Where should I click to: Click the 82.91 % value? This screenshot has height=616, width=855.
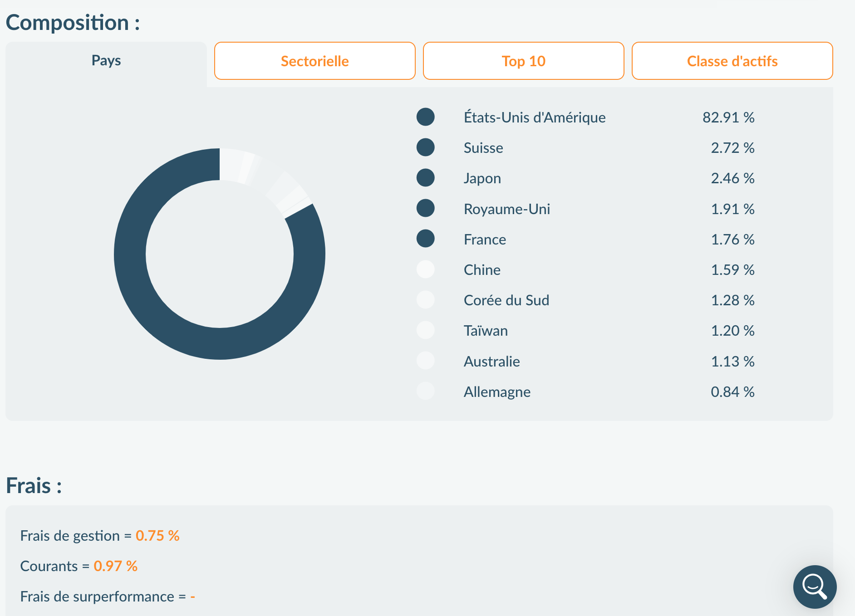tap(728, 117)
